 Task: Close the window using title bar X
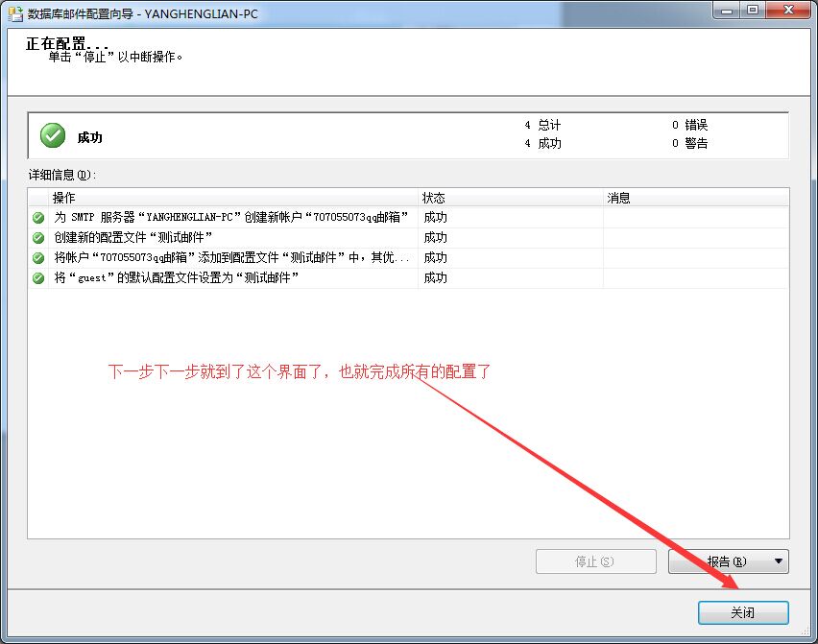click(x=789, y=10)
